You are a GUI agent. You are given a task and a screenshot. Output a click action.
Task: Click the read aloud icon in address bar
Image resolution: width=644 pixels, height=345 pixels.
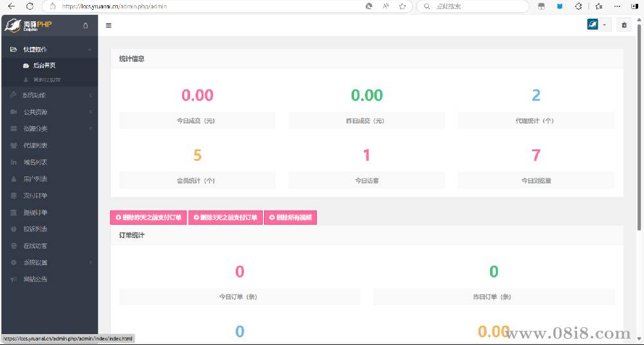tap(386, 6)
